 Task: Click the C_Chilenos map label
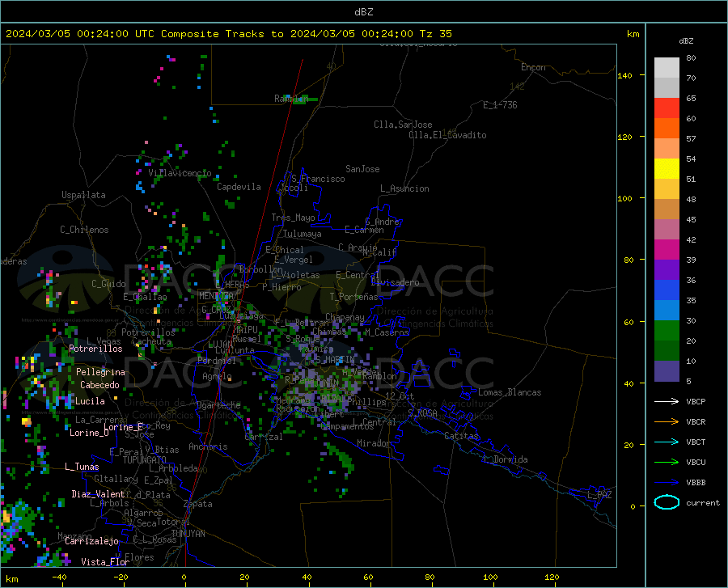[84, 230]
